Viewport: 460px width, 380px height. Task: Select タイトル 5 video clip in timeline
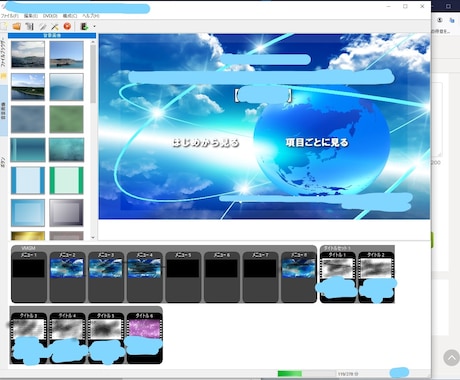106,338
